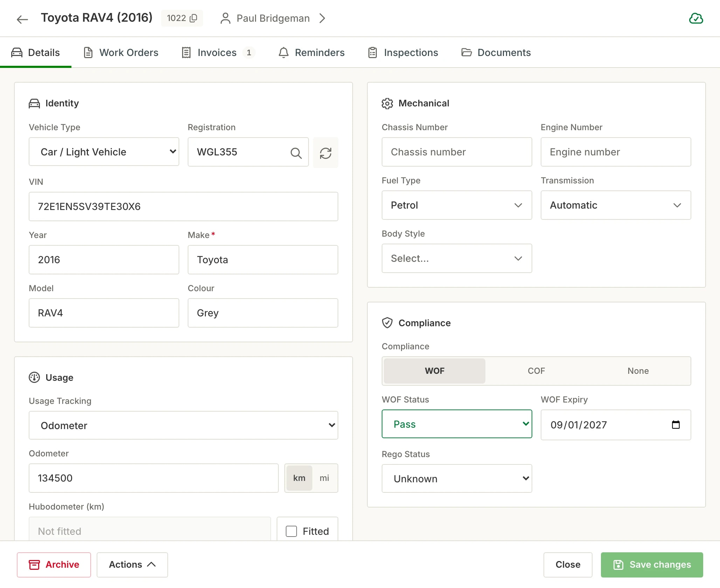Screen dimensions: 720x588
Task: Edit the Model field RAV4
Action: [x=104, y=313]
